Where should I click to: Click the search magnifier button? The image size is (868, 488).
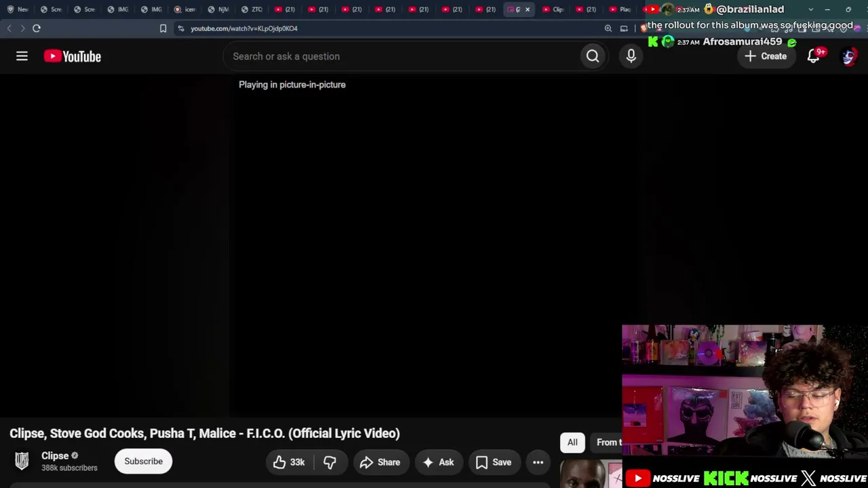pyautogui.click(x=593, y=56)
